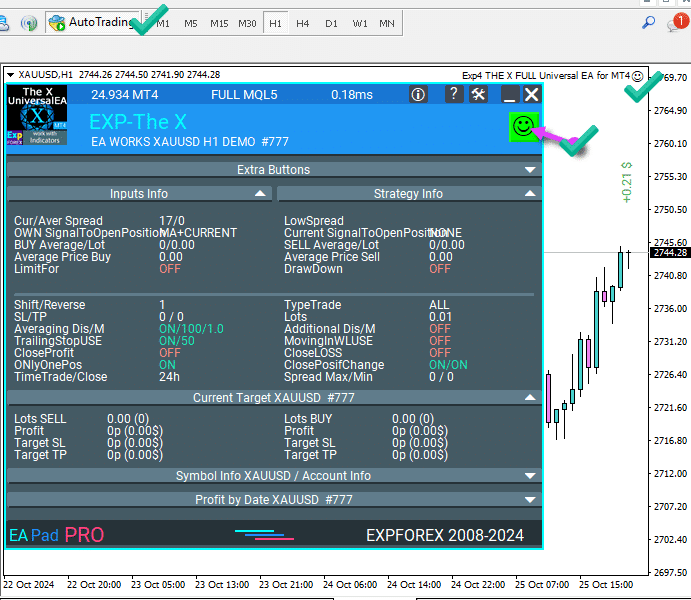Open the wrench tools settings icon
The height and width of the screenshot is (600, 691).
coord(478,95)
